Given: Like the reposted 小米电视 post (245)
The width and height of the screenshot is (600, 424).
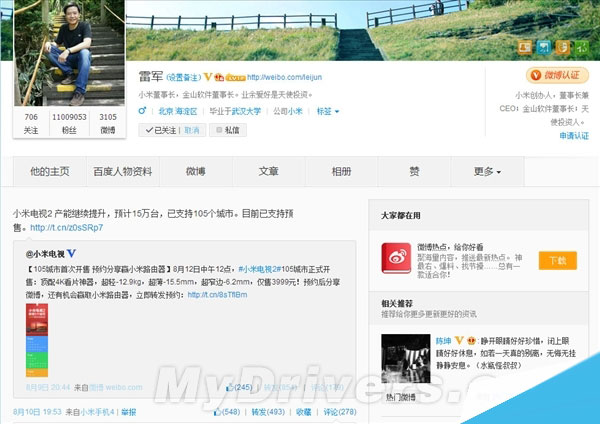Looking at the screenshot, I should (239, 387).
